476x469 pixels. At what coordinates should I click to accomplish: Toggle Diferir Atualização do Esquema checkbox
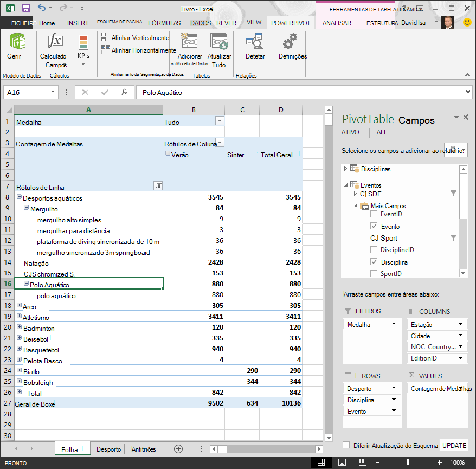click(x=346, y=445)
